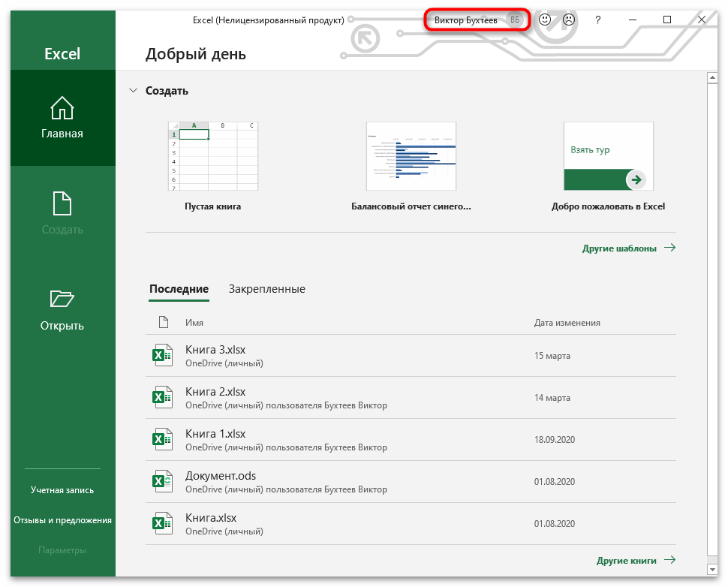Open the Другие шаблоны link
Viewport: 728px width, 587px height.
619,248
